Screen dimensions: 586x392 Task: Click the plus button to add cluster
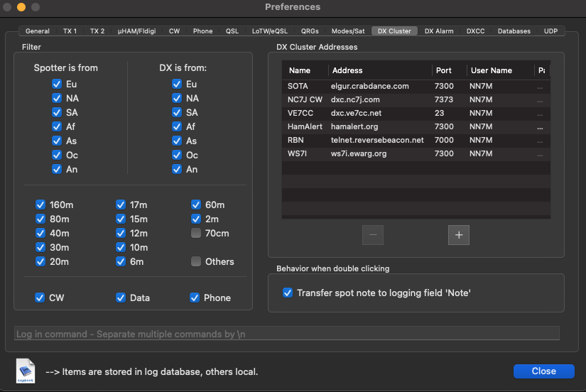click(458, 234)
